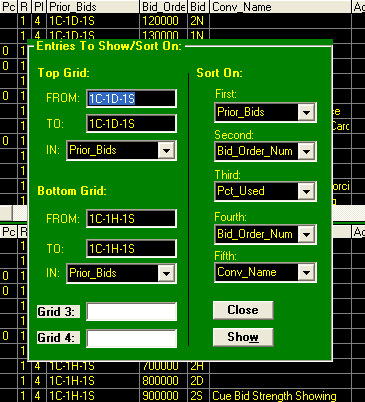This screenshot has height=402, width=365.
Task: Click the Bottom Grid TO input field
Action: [x=131, y=249]
